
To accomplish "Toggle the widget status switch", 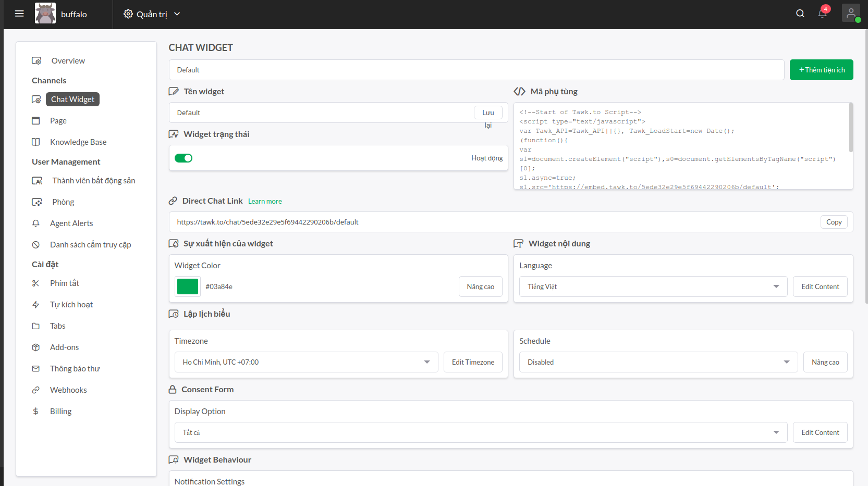I will (x=184, y=158).
